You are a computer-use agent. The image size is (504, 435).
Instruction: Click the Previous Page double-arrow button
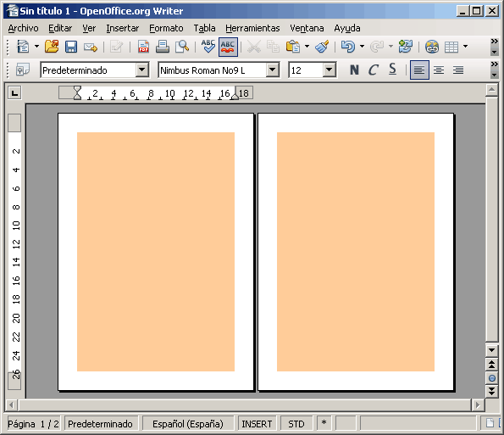492,365
